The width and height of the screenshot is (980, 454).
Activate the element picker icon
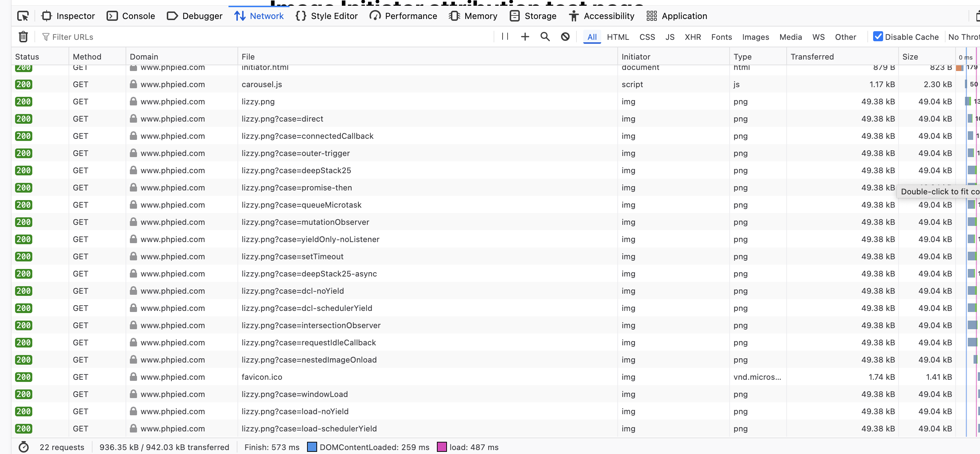(x=23, y=16)
